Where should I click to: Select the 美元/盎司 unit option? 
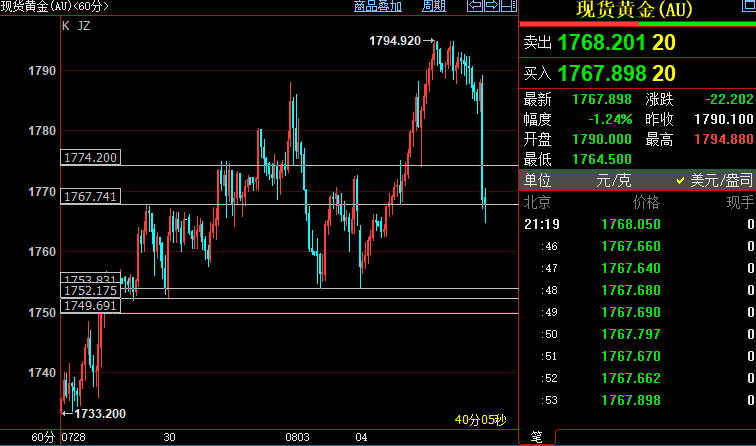coord(714,180)
